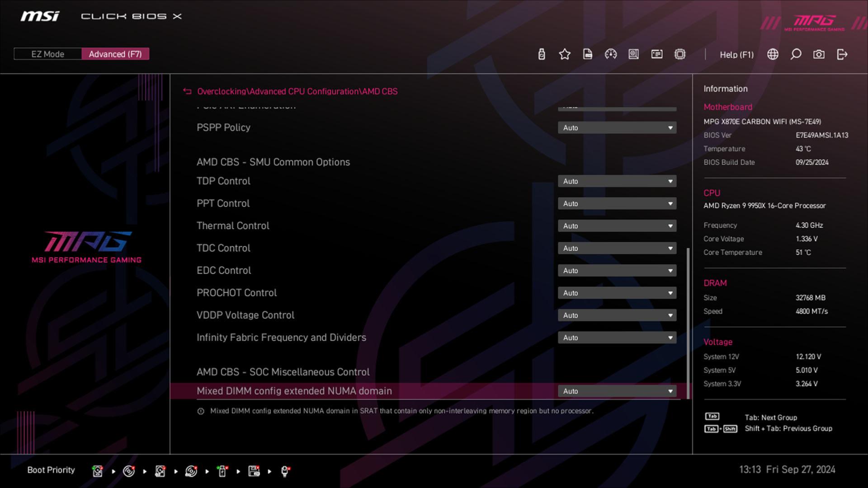868x488 pixels.
Task: Click the exit BIOS icon
Action: pos(842,54)
